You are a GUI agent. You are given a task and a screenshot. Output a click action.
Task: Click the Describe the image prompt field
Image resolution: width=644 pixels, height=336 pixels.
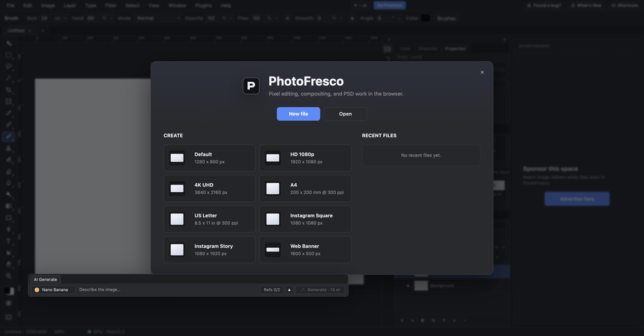pyautogui.click(x=167, y=290)
